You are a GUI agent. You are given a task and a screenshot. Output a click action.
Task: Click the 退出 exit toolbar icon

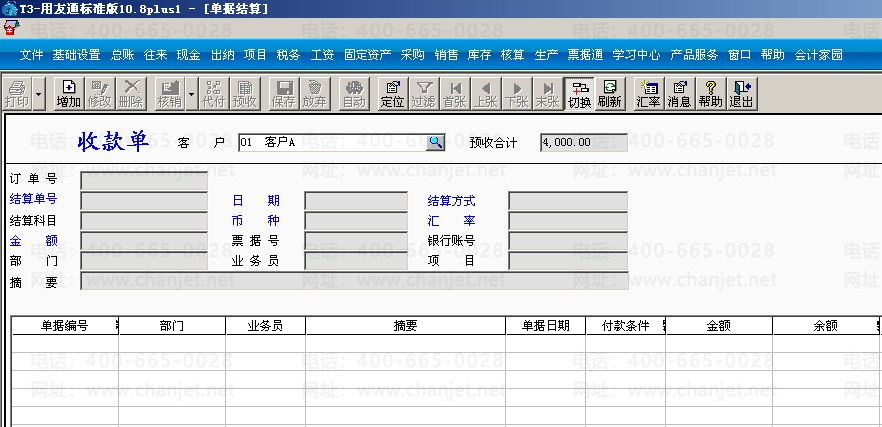741,93
